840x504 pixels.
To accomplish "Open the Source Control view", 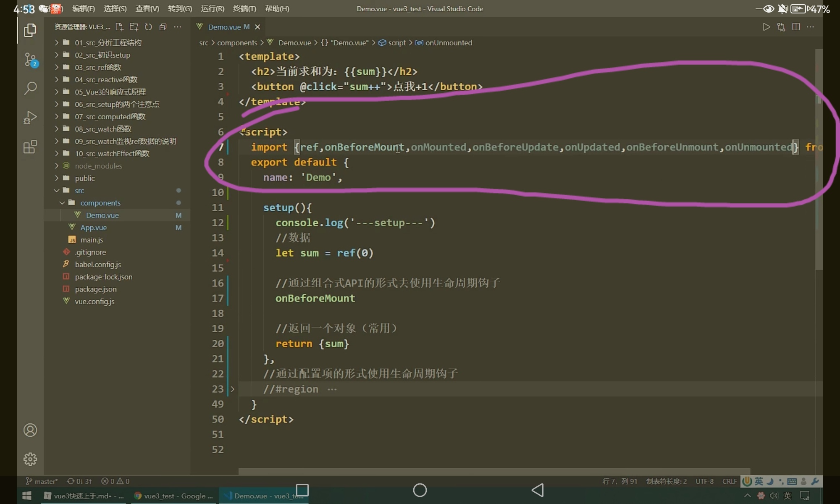I will tap(30, 60).
